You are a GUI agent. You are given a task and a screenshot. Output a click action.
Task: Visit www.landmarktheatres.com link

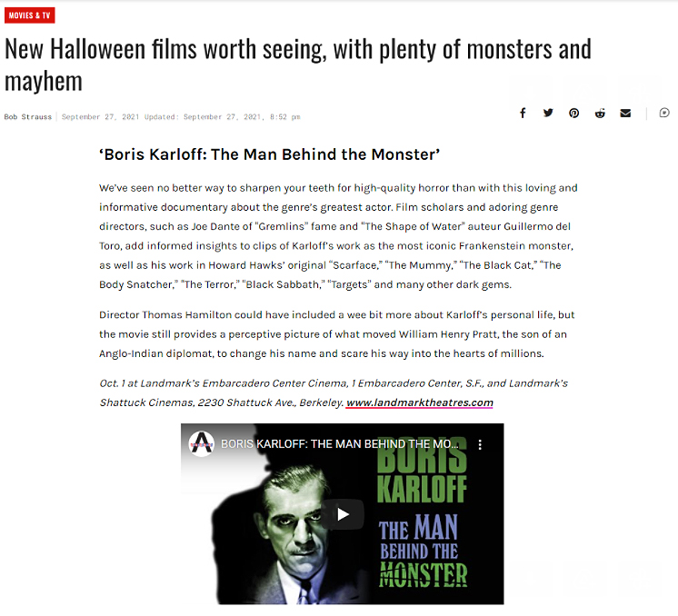(419, 402)
